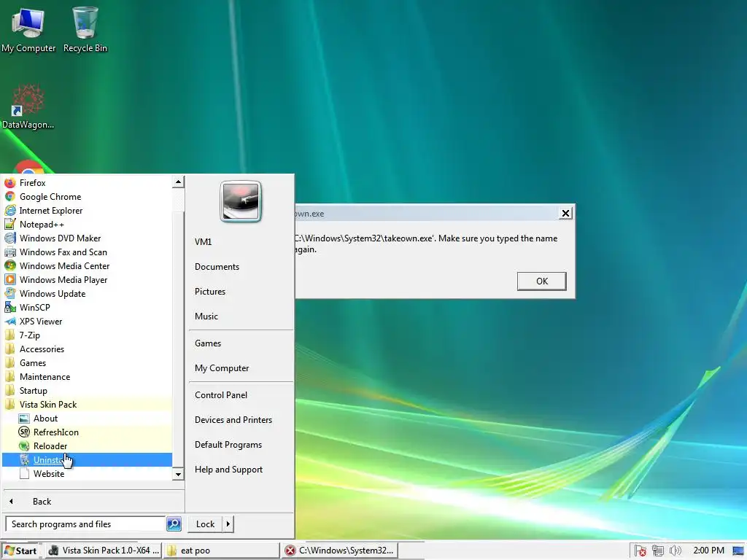
Task: Open the Recycle Bin desktop icon
Action: click(x=85, y=29)
